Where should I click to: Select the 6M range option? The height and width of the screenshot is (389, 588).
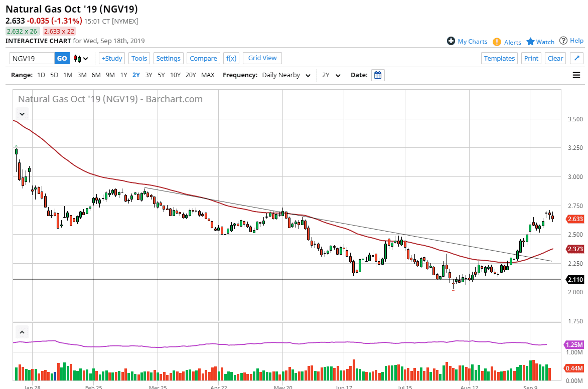click(x=96, y=75)
